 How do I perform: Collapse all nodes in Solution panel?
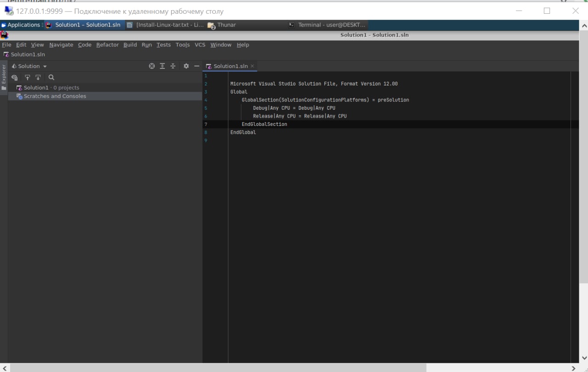click(173, 66)
